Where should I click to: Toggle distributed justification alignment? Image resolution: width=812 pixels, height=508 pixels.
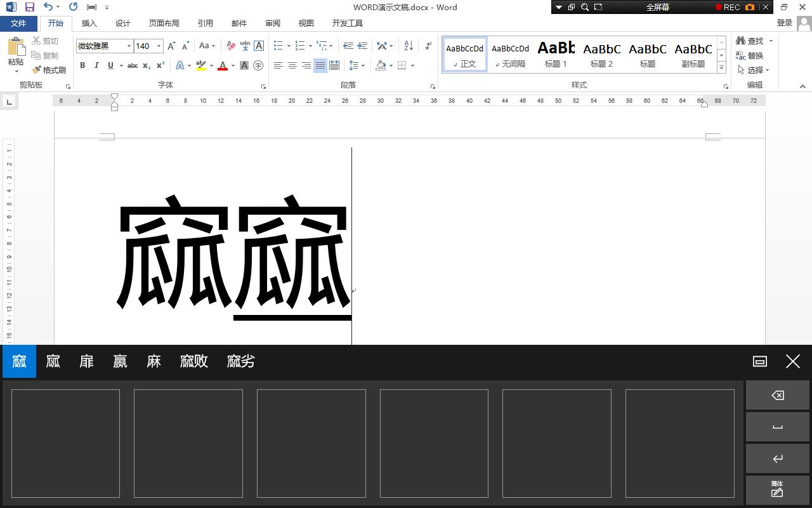334,65
